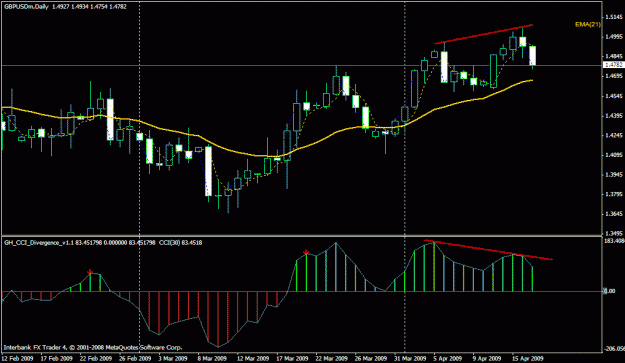Click the red arrow signal near 17 Mar
The height and width of the screenshot is (363, 625).
click(306, 252)
